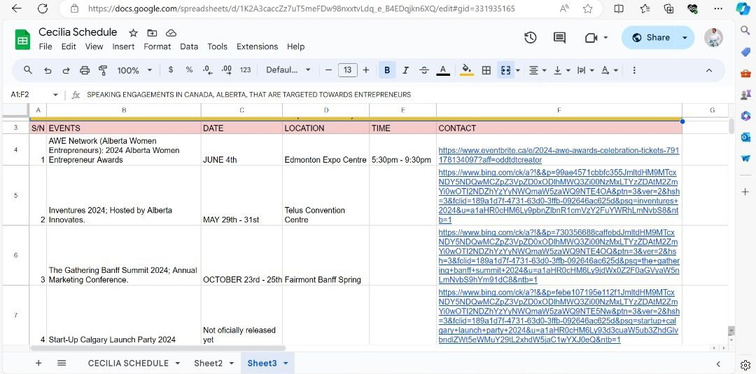Open the comments panel icon
The image size is (756, 374).
pyautogui.click(x=559, y=38)
